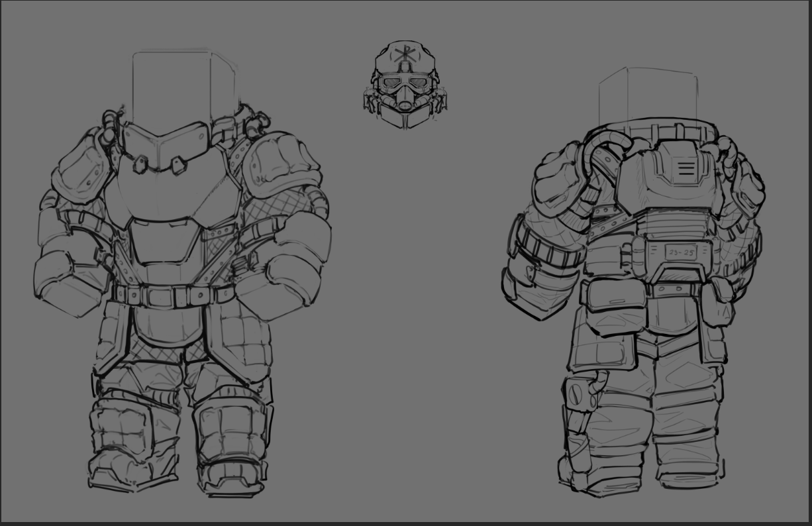Click the "25-25" label plate on the back armor
Viewport: 812px width, 526px height.
680,252
